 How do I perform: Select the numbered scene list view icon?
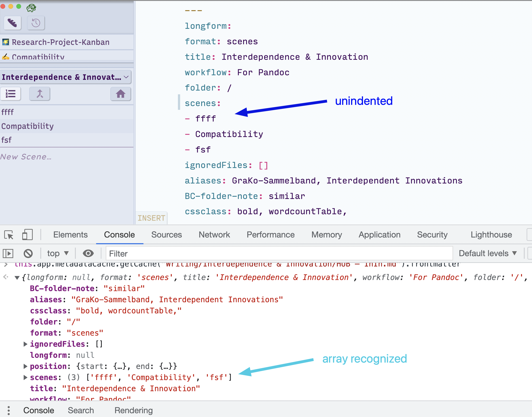coord(11,94)
